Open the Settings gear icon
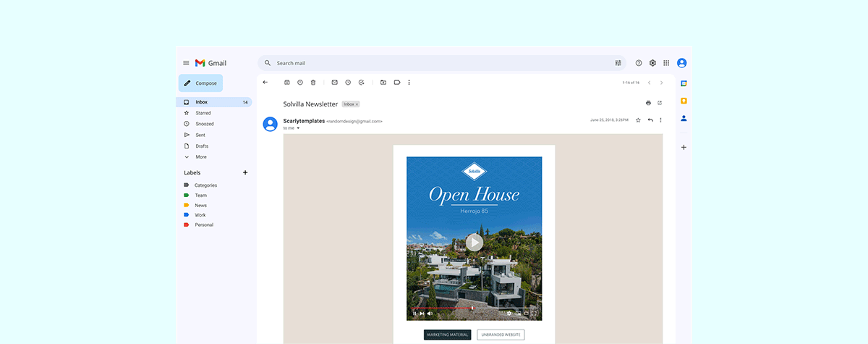The height and width of the screenshot is (344, 868). pos(652,63)
